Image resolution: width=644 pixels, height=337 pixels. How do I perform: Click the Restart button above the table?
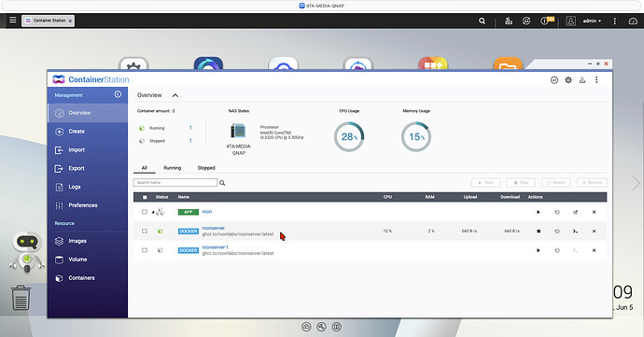pos(556,182)
